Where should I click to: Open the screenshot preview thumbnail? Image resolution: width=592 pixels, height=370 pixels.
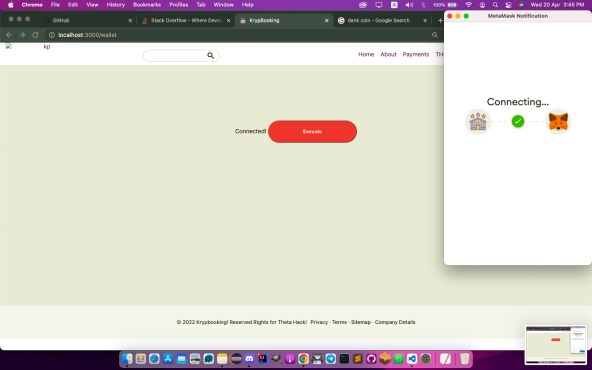click(x=556, y=345)
